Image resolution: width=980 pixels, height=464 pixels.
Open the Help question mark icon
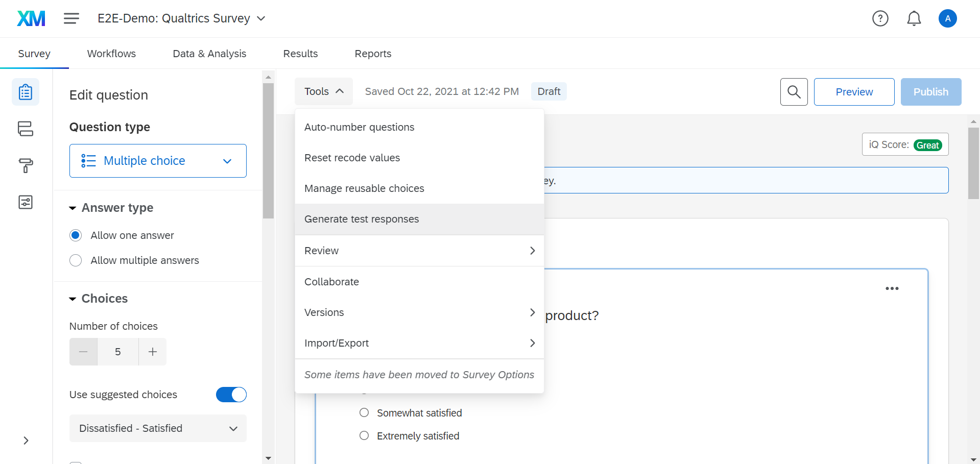[880, 19]
